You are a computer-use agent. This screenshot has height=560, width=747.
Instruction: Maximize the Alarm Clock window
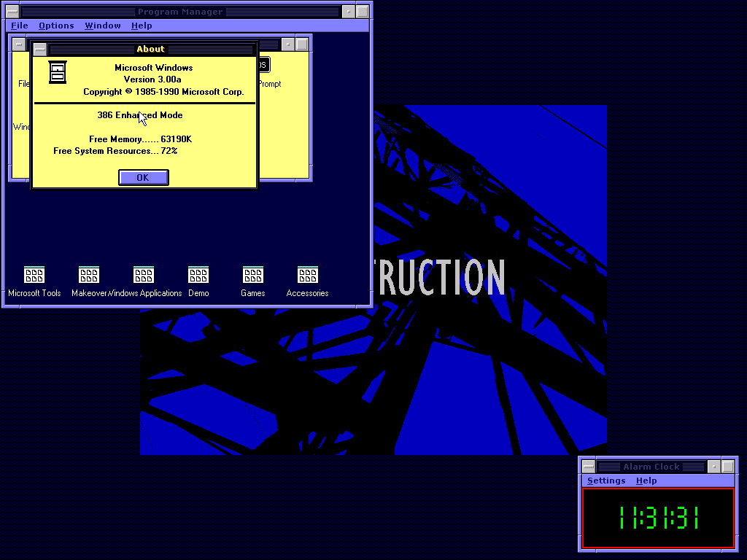click(728, 467)
